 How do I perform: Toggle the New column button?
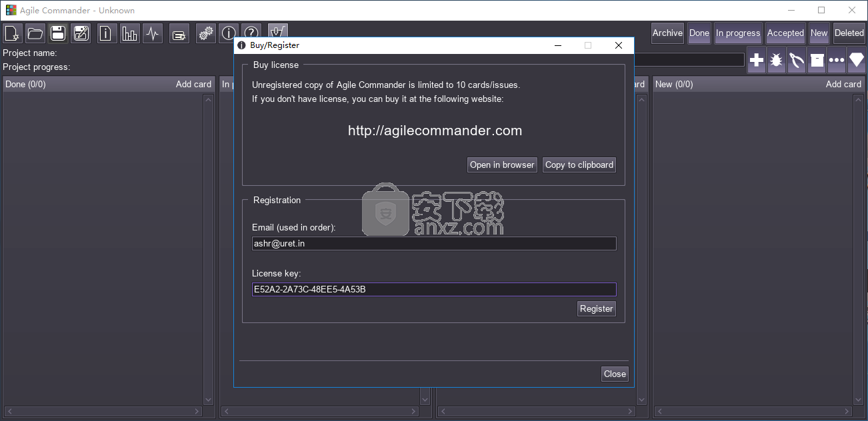click(x=819, y=33)
